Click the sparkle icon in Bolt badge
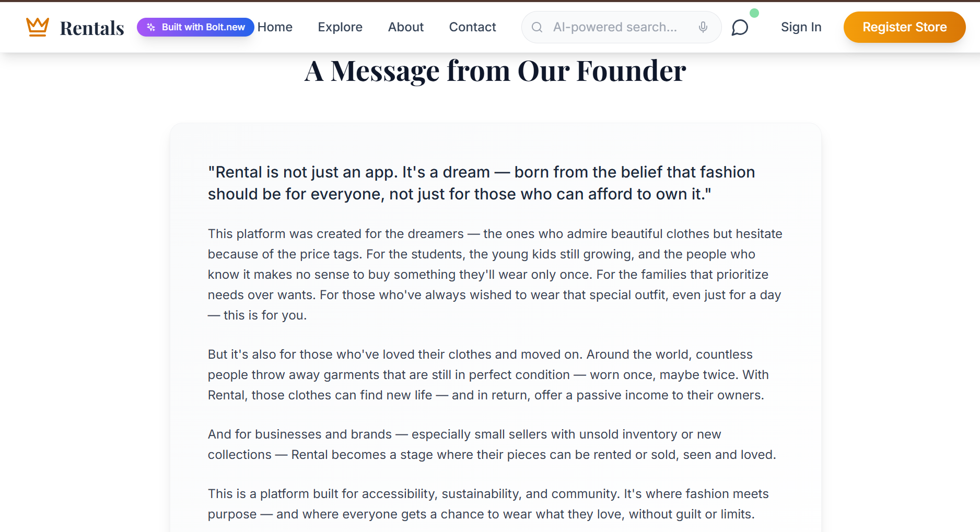The height and width of the screenshot is (532, 980). (x=151, y=27)
